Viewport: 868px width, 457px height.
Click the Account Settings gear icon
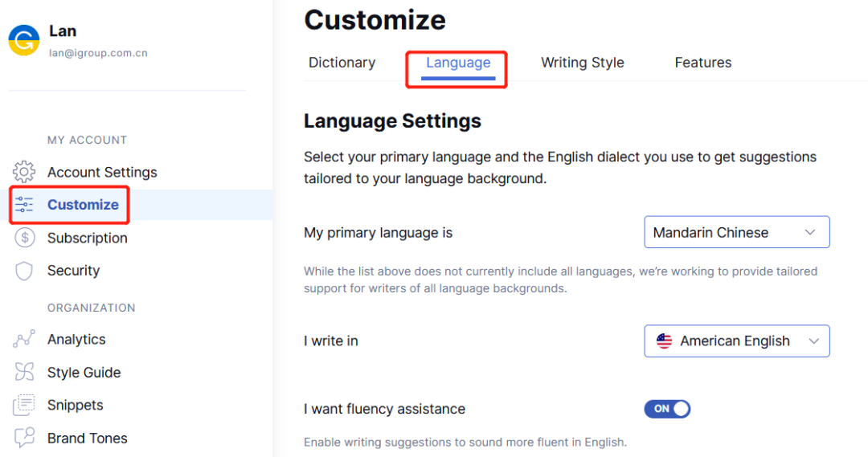(x=24, y=172)
